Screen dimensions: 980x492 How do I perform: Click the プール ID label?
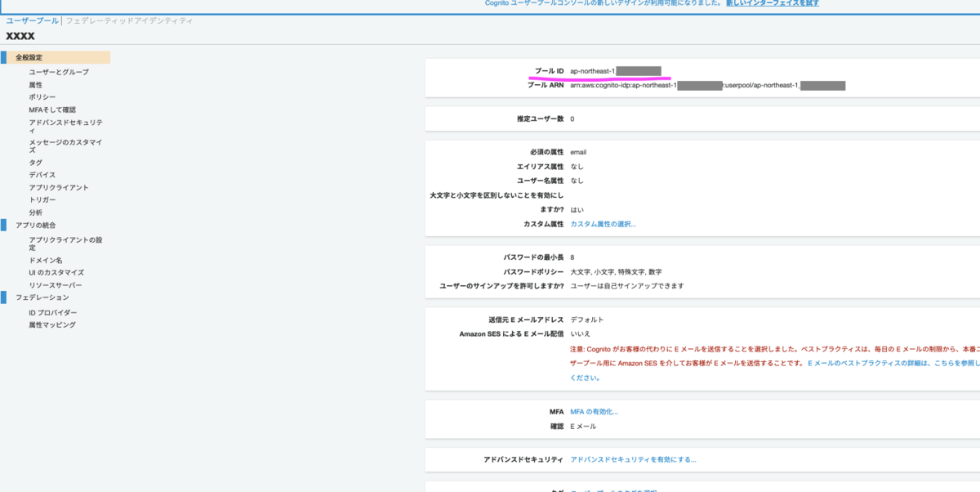(549, 71)
